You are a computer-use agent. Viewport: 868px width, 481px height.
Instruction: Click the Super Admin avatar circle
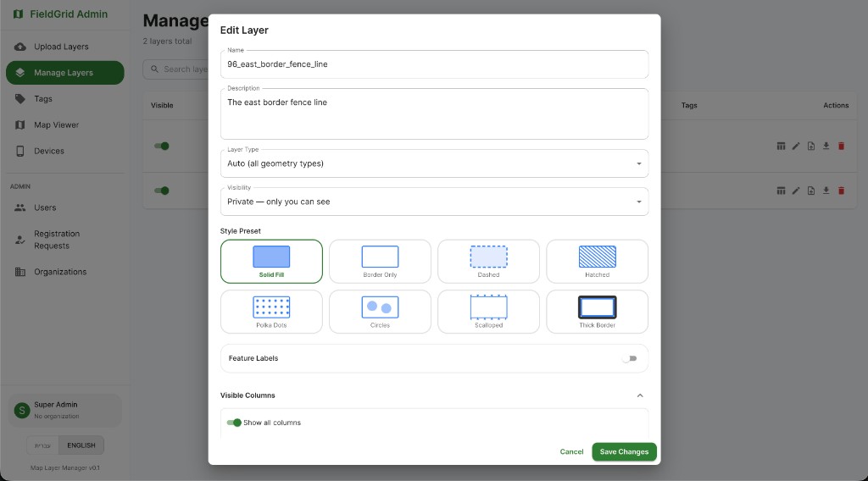(22, 410)
